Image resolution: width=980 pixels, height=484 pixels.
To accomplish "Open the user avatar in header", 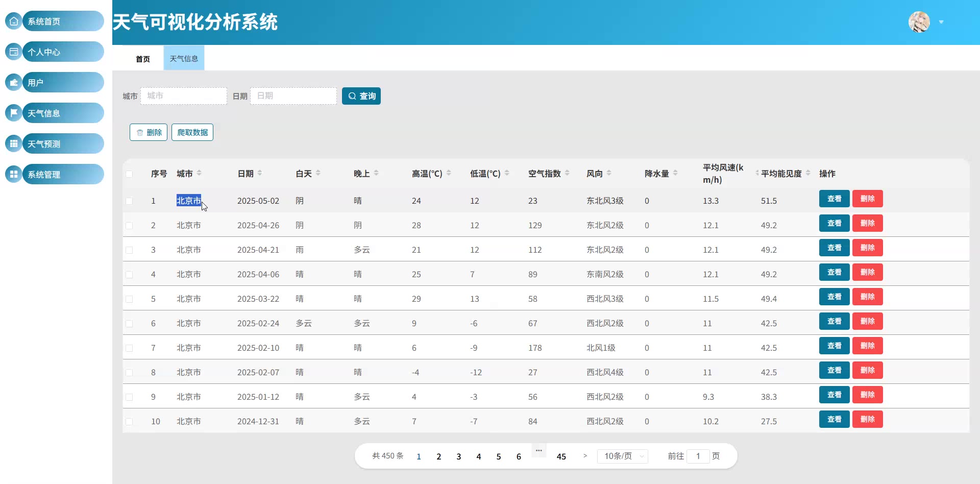I will point(919,22).
